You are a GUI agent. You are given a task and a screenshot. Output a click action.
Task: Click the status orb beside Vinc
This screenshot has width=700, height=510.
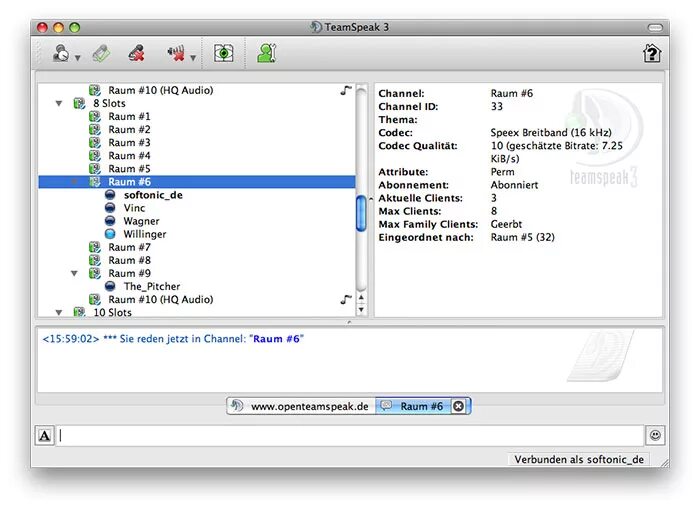point(110,208)
